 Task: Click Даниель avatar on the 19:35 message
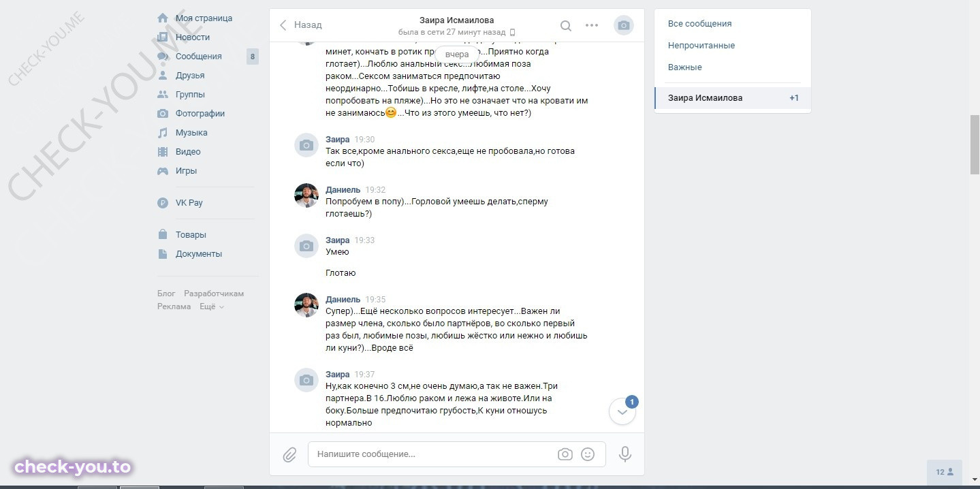click(306, 305)
